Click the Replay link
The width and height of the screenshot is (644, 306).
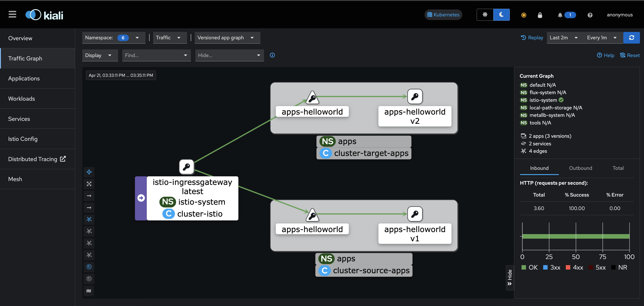[x=532, y=38]
